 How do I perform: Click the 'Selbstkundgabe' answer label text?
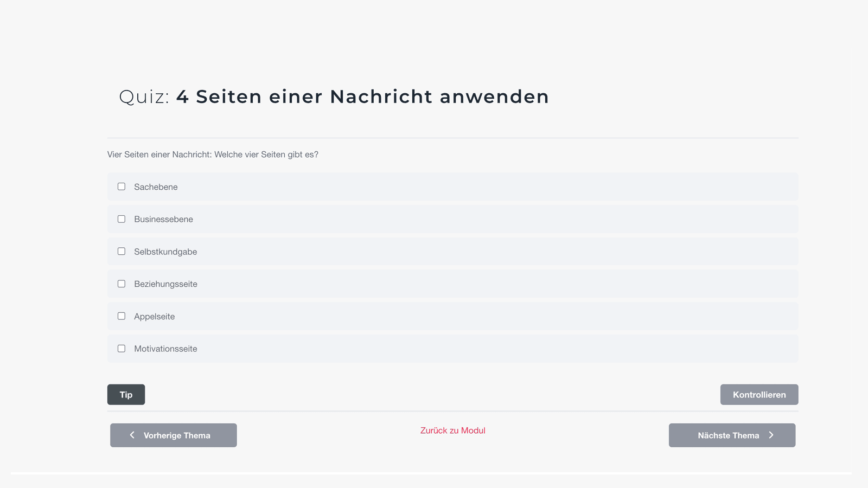coord(165,252)
